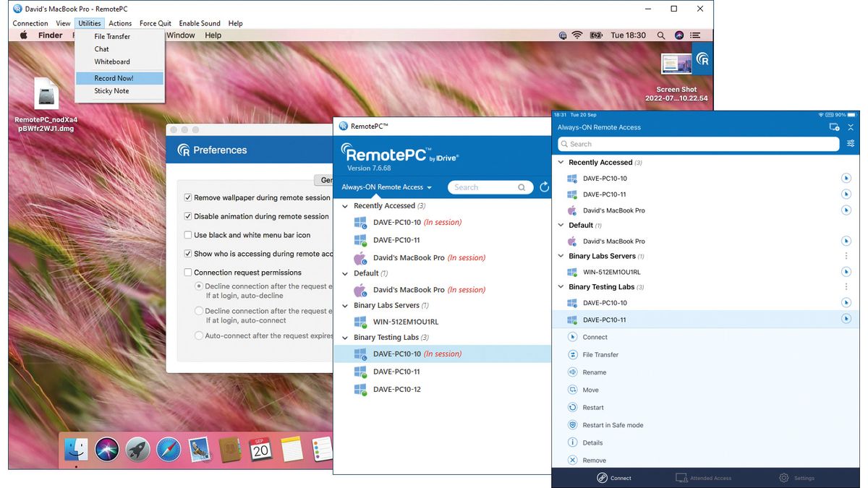Click the Restart icon in the device menu
The height and width of the screenshot is (488, 868).
572,407
